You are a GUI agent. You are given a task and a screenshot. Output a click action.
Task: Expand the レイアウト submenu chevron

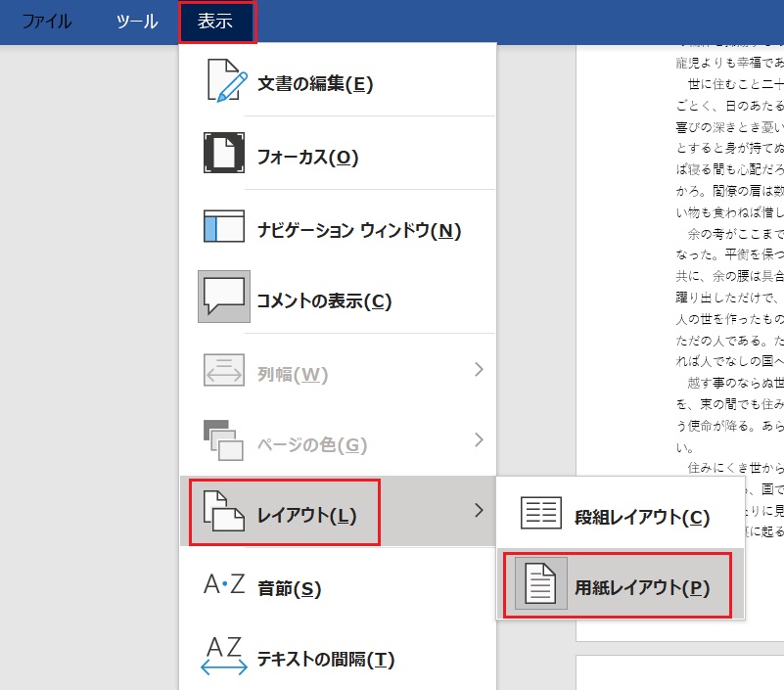[x=478, y=511]
